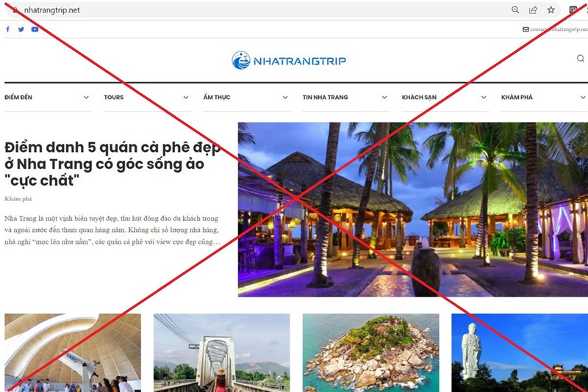
Task: Click the contact email envelope icon
Action: pyautogui.click(x=526, y=29)
